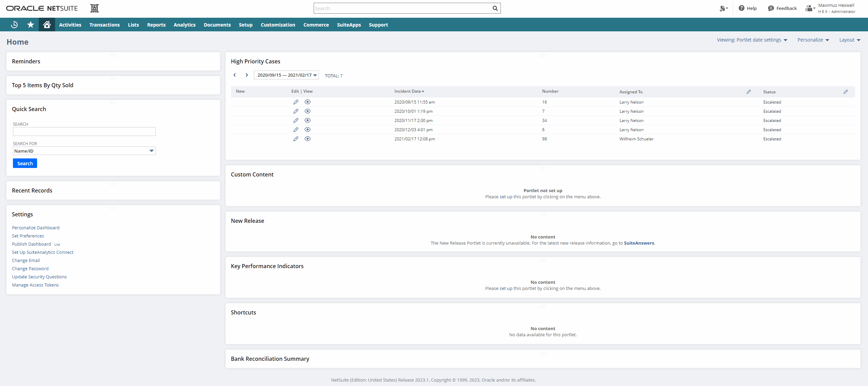This screenshot has width=868, height=386.
Task: Open the Manage Access Tokens link
Action: 35,285
